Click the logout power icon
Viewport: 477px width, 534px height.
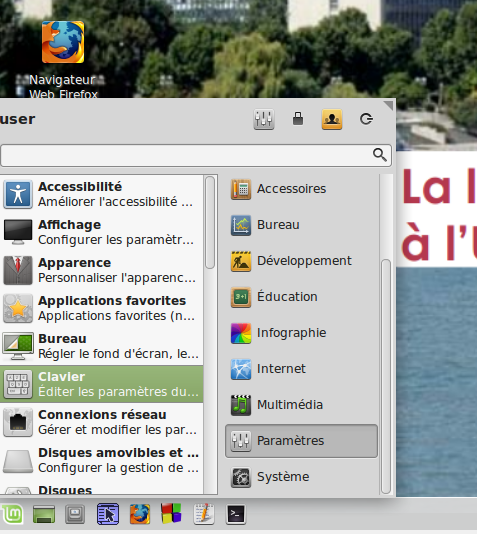[x=366, y=119]
